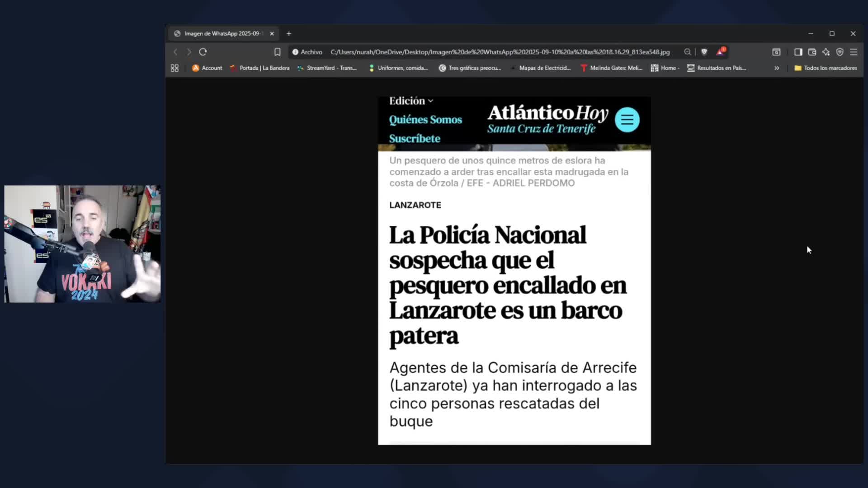Maximize the browser window
The height and width of the screenshot is (488, 868).
(x=832, y=33)
